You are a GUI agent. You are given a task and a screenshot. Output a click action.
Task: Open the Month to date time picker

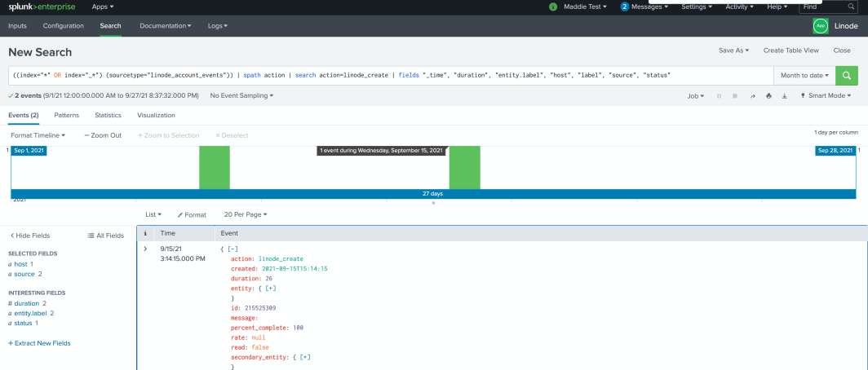[x=804, y=75]
